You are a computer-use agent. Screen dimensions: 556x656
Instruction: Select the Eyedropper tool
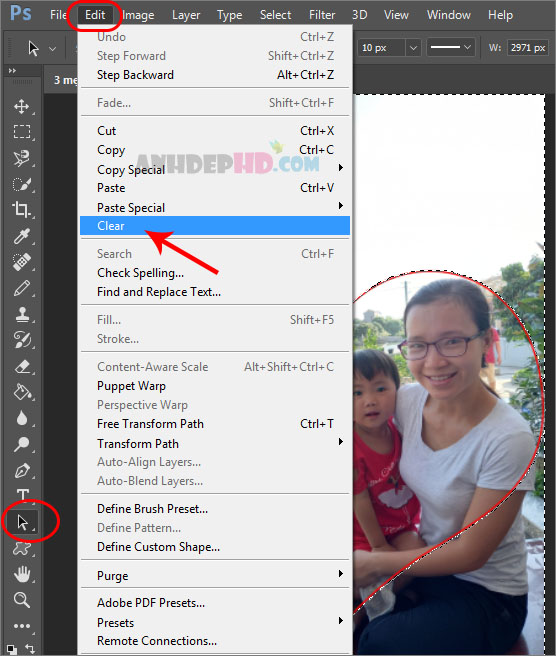point(22,236)
